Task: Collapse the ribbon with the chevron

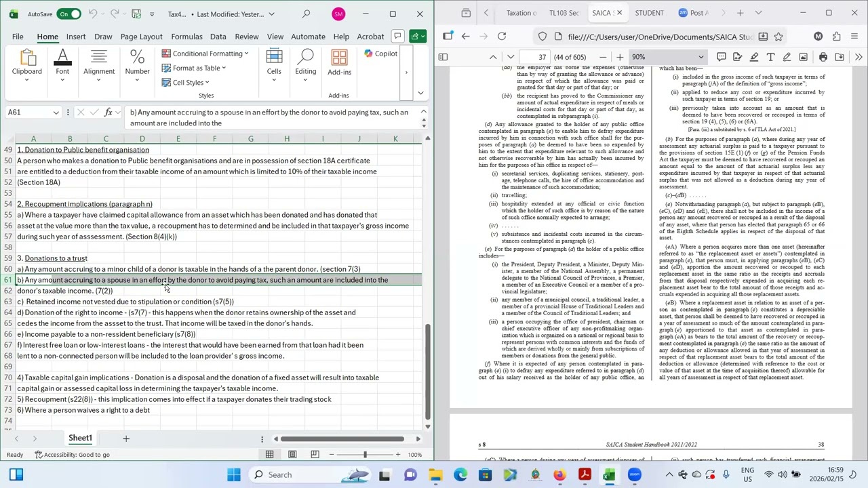Action: tap(420, 93)
